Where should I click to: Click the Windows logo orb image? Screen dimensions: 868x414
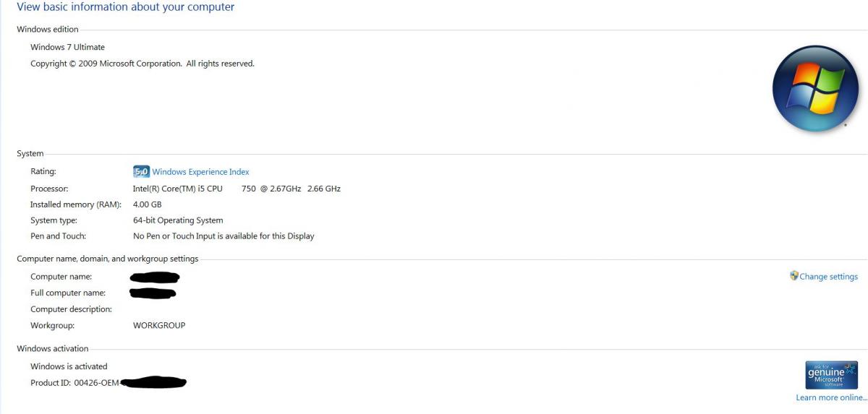point(815,89)
